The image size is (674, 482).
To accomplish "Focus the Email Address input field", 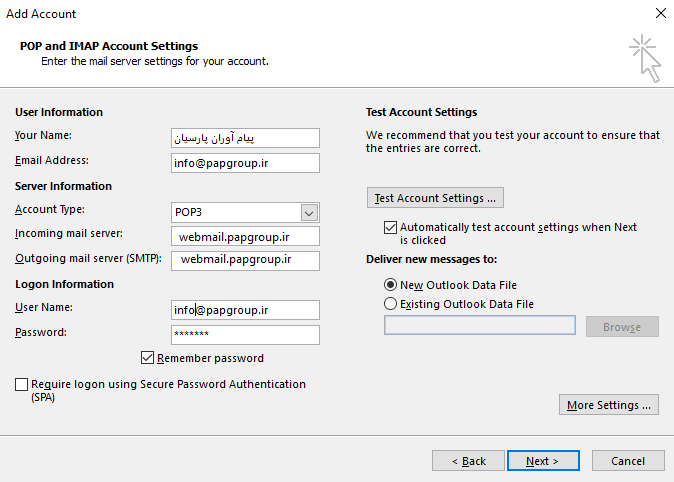I will pos(245,163).
